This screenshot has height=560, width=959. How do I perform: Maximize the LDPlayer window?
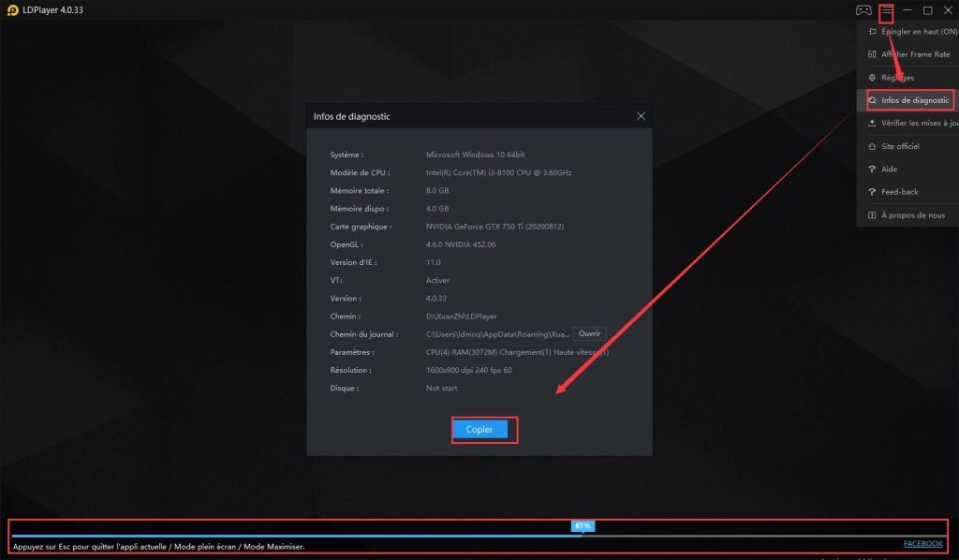(927, 10)
